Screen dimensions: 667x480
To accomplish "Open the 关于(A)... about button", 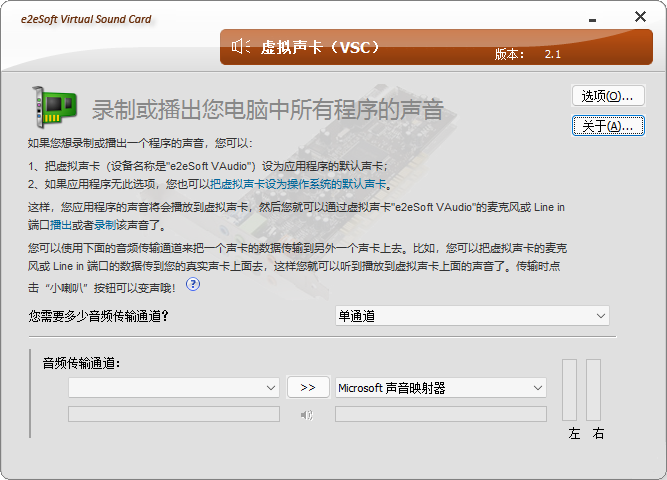I will [x=608, y=126].
